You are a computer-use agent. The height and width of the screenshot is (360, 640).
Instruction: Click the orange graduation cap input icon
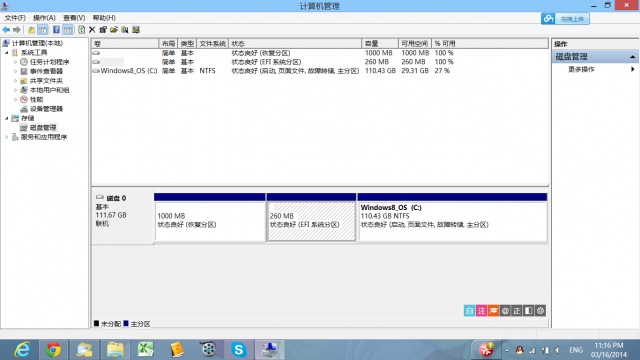(493, 311)
